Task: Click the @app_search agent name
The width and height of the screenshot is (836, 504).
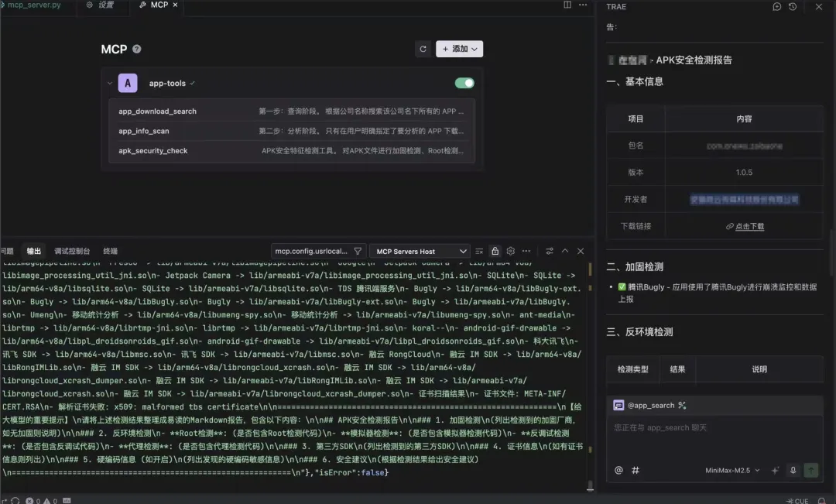Action: tap(650, 406)
